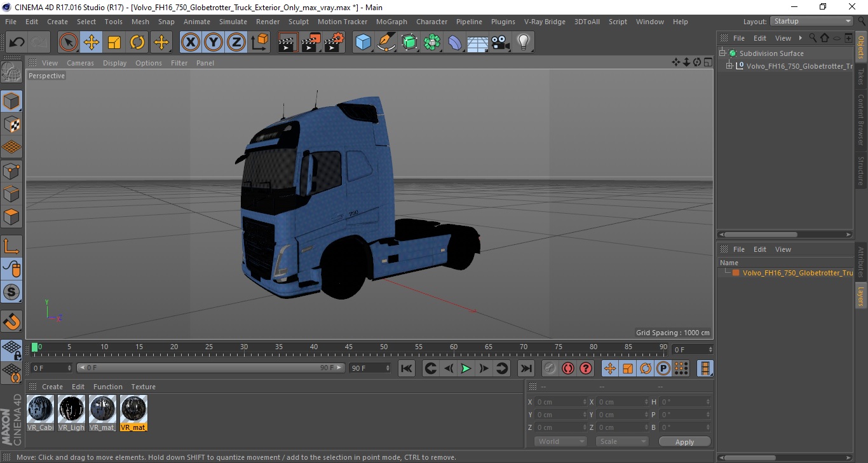The image size is (868, 463).
Task: Open the Deformer (Bend) icon
Action: point(455,43)
